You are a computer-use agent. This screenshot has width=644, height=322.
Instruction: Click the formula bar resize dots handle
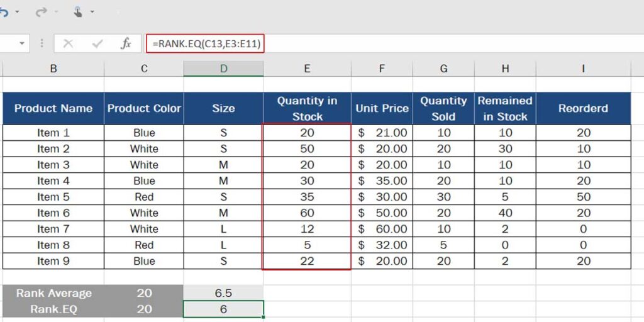(x=42, y=43)
